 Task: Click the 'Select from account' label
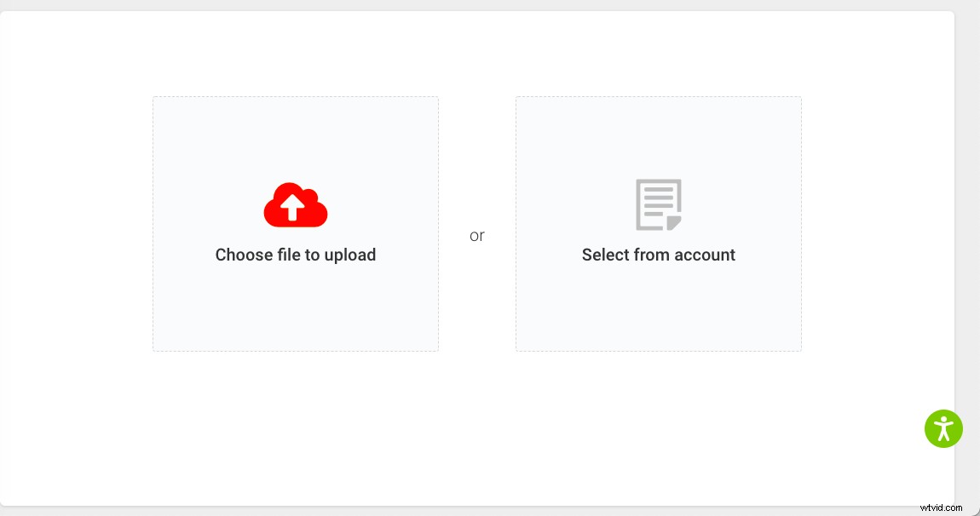(x=658, y=255)
